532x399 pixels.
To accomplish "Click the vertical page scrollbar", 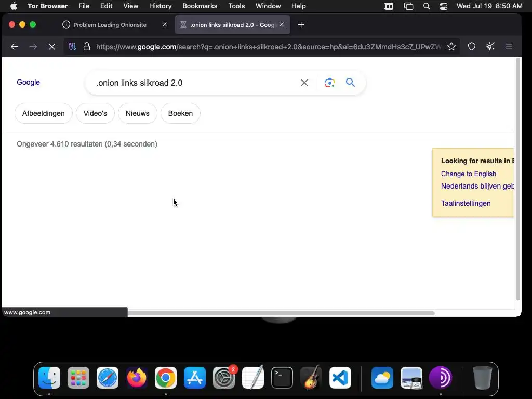I will [x=518, y=179].
